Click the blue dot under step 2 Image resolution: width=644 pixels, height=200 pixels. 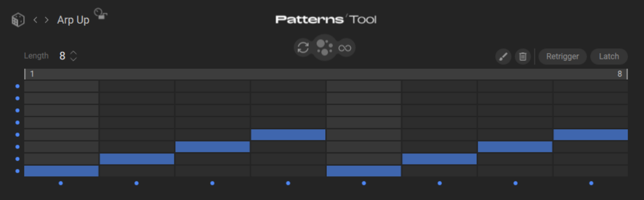tap(137, 183)
